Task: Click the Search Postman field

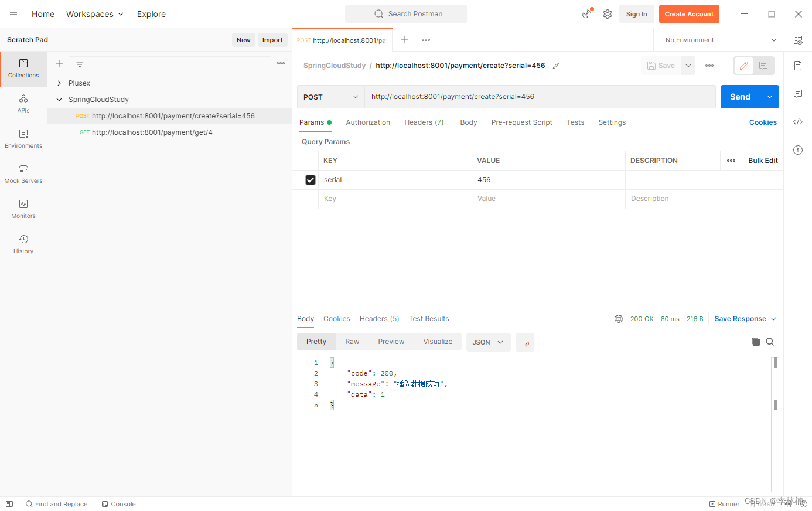Action: [x=406, y=14]
